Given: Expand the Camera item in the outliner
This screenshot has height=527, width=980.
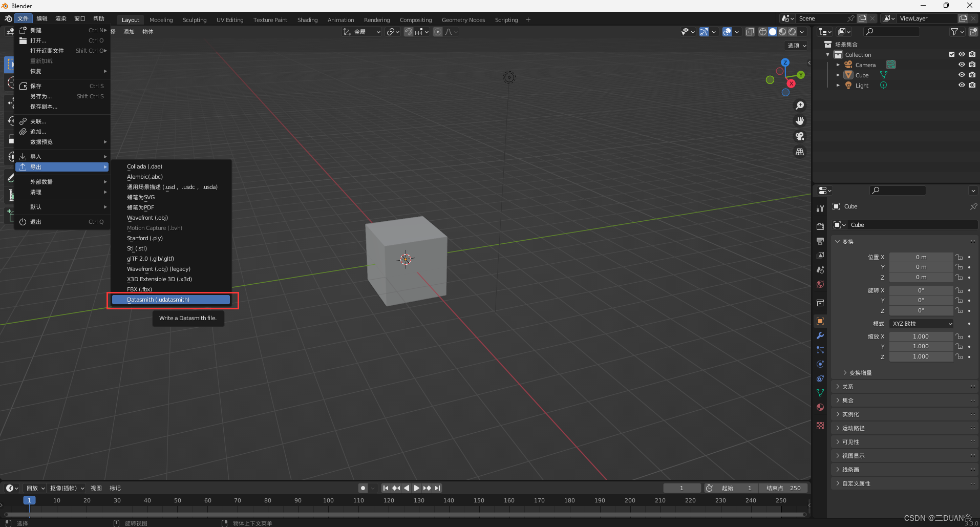Looking at the screenshot, I should [x=838, y=65].
